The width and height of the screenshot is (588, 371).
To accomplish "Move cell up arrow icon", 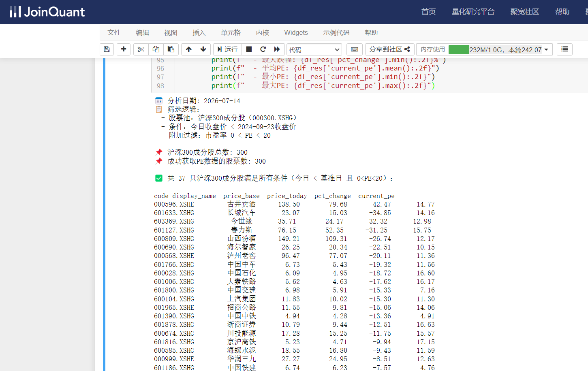I will (188, 49).
